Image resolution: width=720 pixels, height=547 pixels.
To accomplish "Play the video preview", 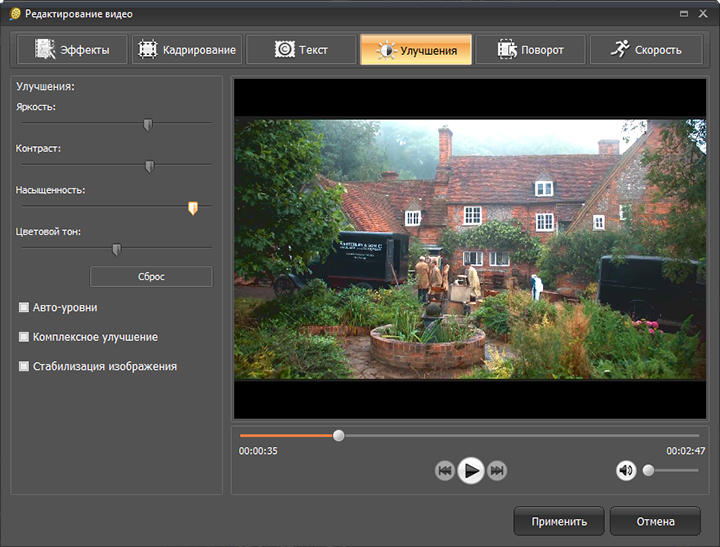I will tap(471, 470).
